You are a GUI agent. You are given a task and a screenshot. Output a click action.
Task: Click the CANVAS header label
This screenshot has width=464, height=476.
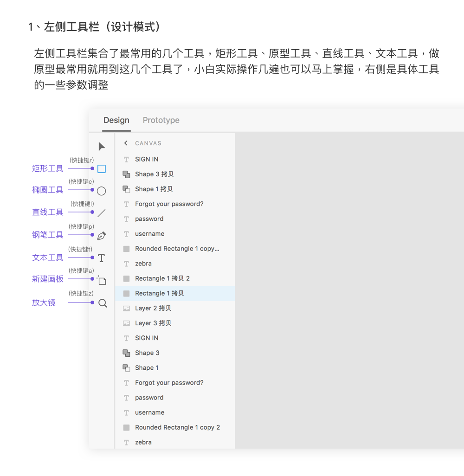[148, 143]
